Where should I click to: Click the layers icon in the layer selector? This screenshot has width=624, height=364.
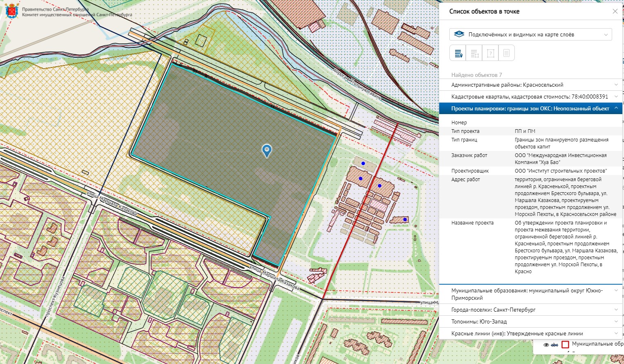pos(459,34)
